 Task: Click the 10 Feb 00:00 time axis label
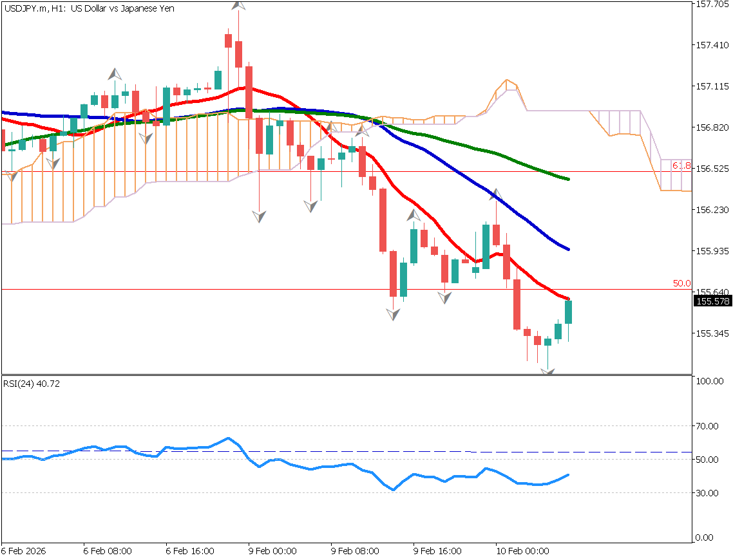(522, 552)
